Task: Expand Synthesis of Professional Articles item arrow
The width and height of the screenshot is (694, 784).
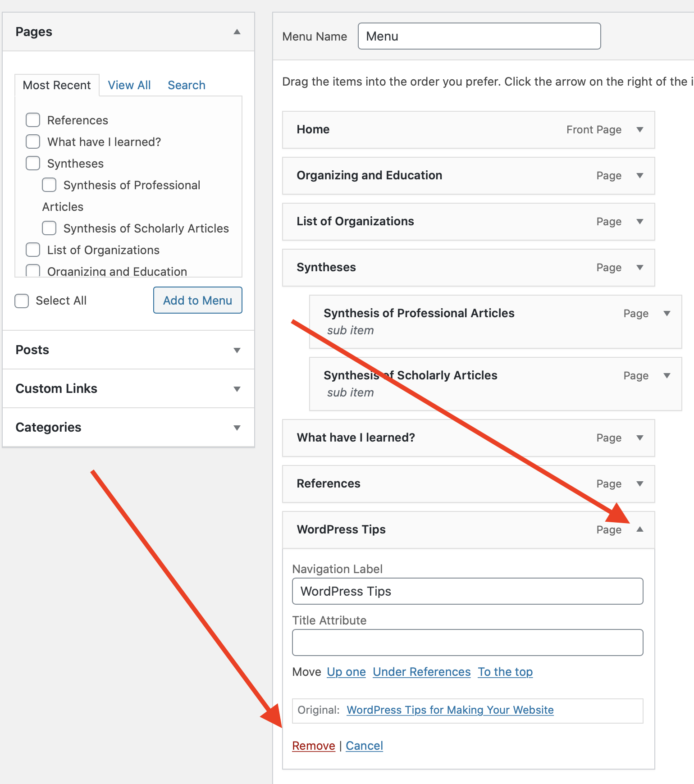Action: [x=667, y=314]
